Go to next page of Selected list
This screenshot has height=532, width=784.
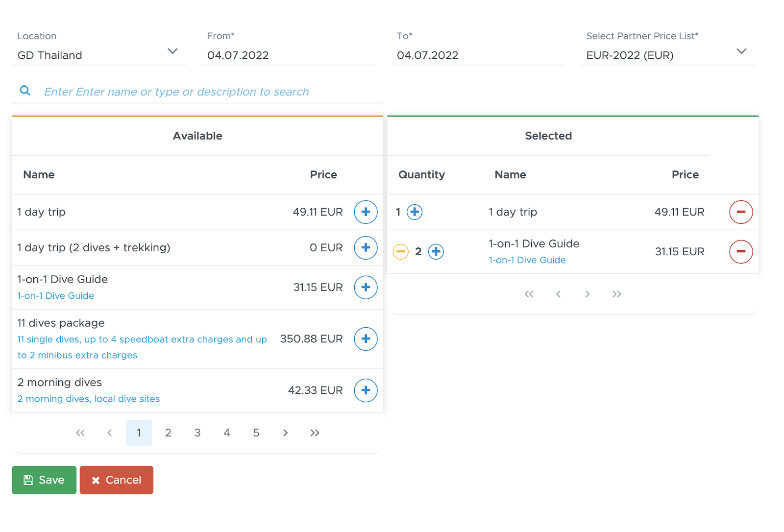click(x=588, y=294)
